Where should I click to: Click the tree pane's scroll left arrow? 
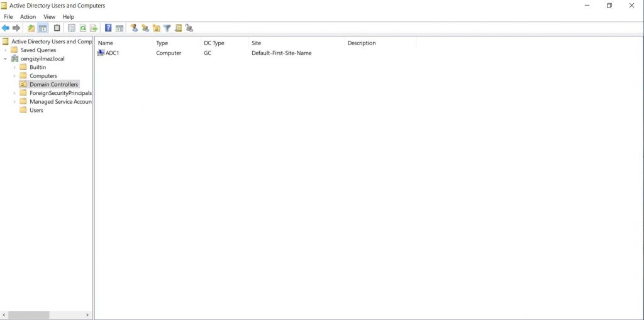pyautogui.click(x=4, y=315)
